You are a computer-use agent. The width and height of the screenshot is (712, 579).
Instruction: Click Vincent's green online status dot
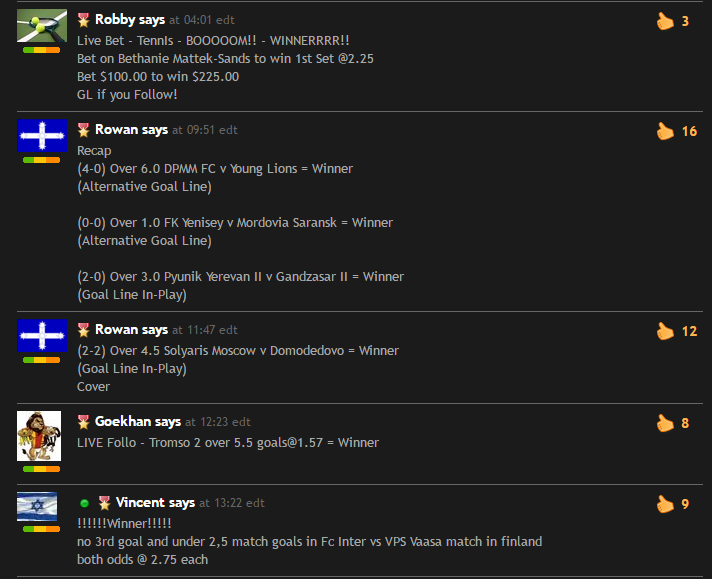[x=84, y=503]
